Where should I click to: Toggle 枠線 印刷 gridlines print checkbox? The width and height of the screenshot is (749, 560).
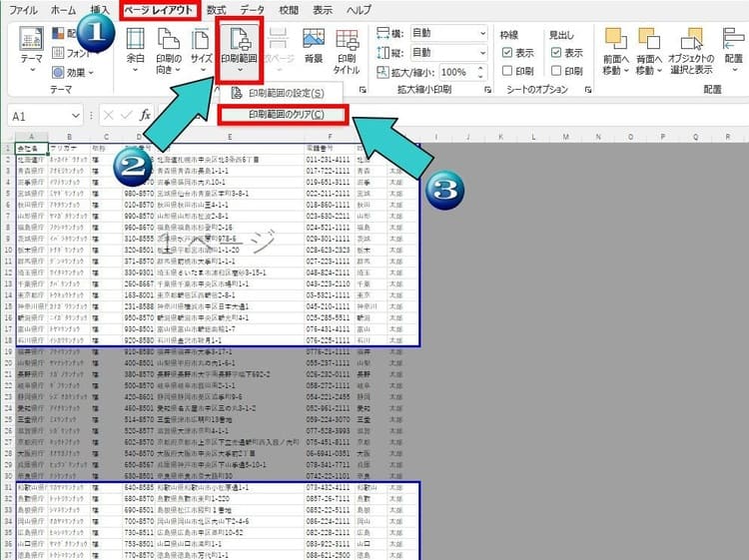tap(507, 71)
